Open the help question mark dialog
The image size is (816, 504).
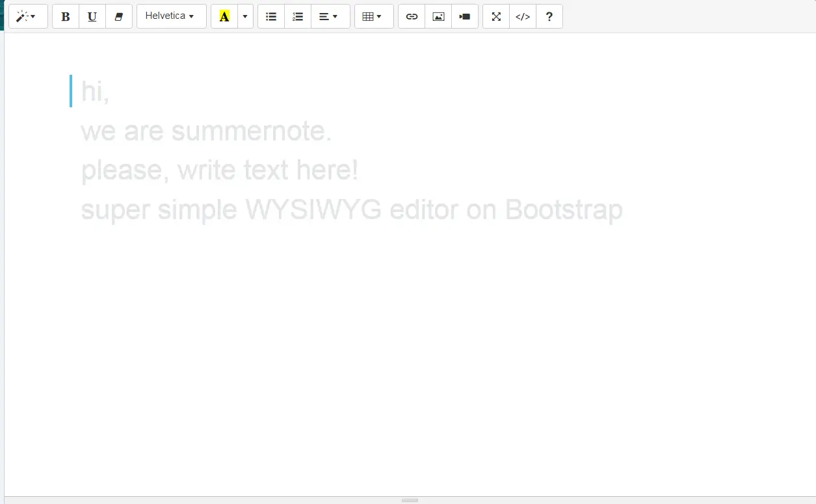pyautogui.click(x=549, y=17)
